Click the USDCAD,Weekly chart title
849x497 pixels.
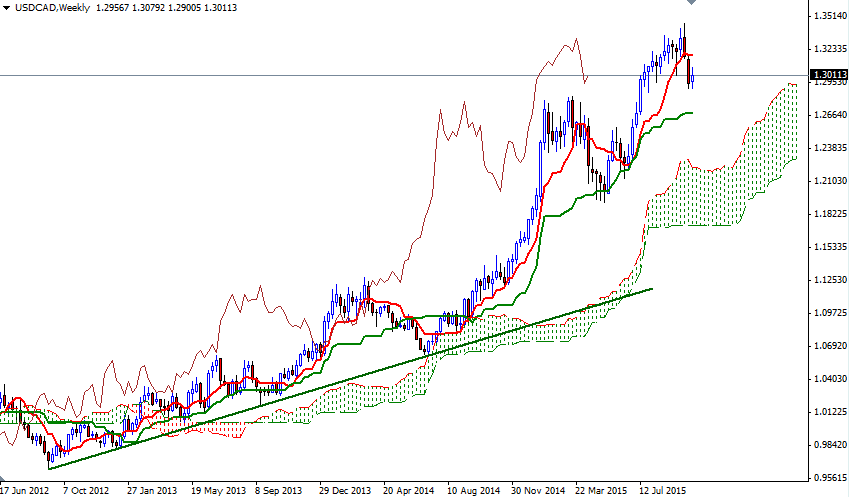[48, 9]
